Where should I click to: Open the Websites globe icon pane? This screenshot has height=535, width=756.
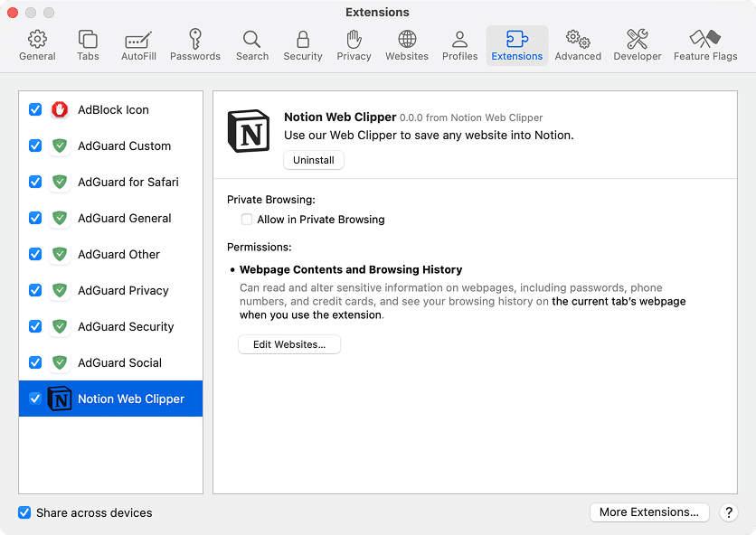click(407, 46)
